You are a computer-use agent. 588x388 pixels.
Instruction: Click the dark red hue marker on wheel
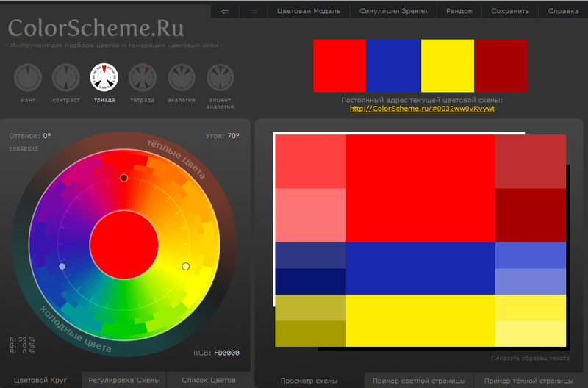123,178
